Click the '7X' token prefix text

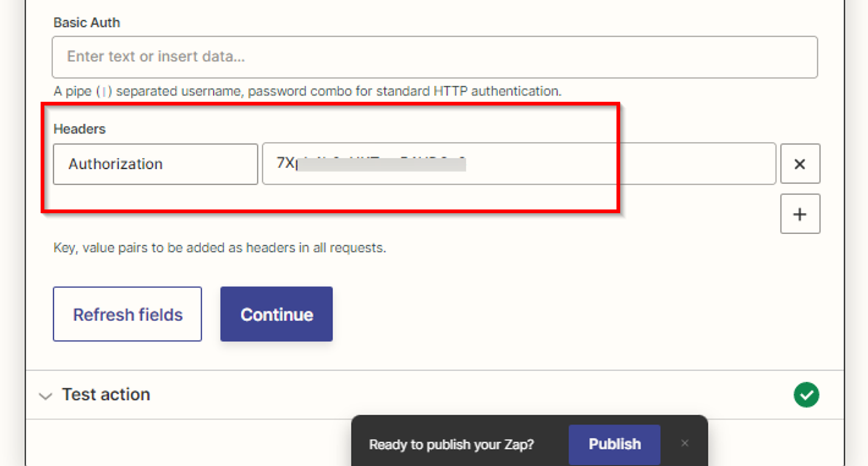285,163
